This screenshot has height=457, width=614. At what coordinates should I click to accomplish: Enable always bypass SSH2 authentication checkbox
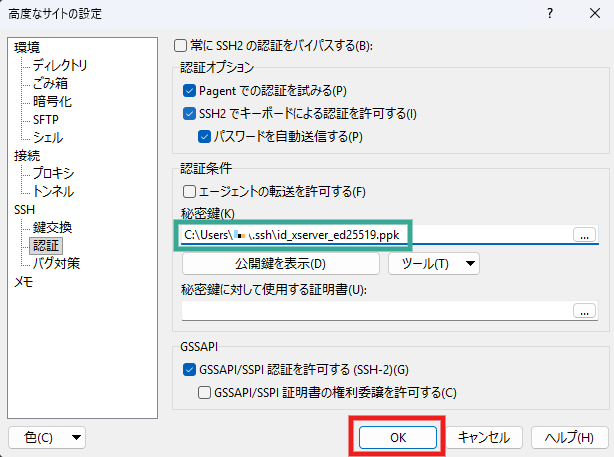181,46
